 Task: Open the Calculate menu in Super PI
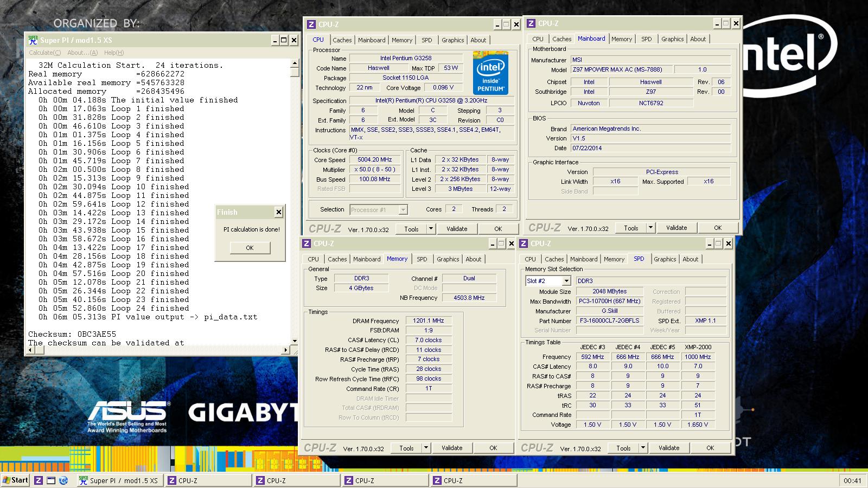(x=44, y=53)
